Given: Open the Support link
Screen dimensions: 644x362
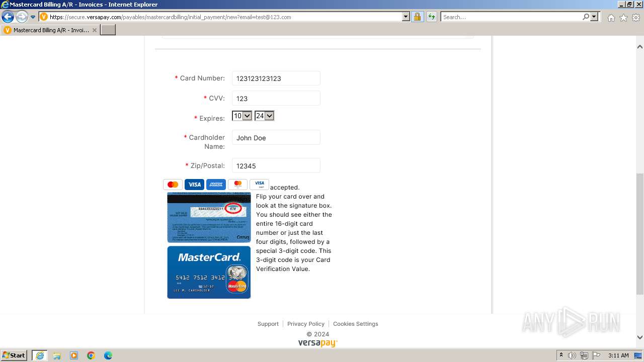Looking at the screenshot, I should click(x=268, y=324).
